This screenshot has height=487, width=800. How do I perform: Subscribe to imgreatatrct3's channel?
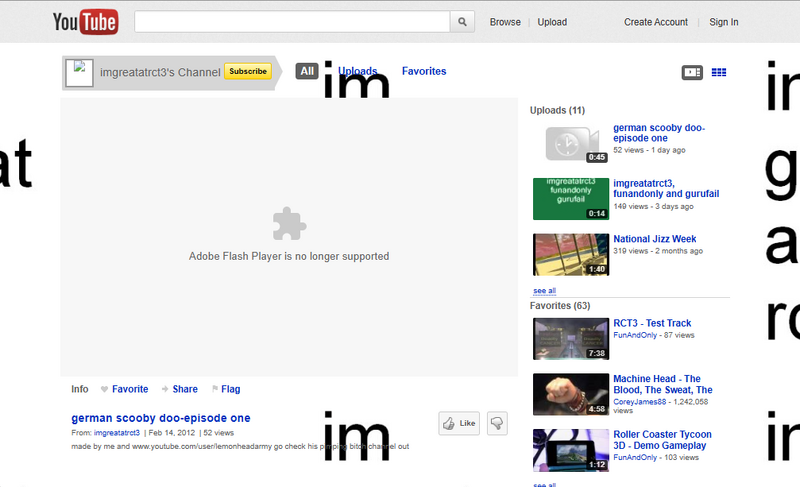click(248, 71)
